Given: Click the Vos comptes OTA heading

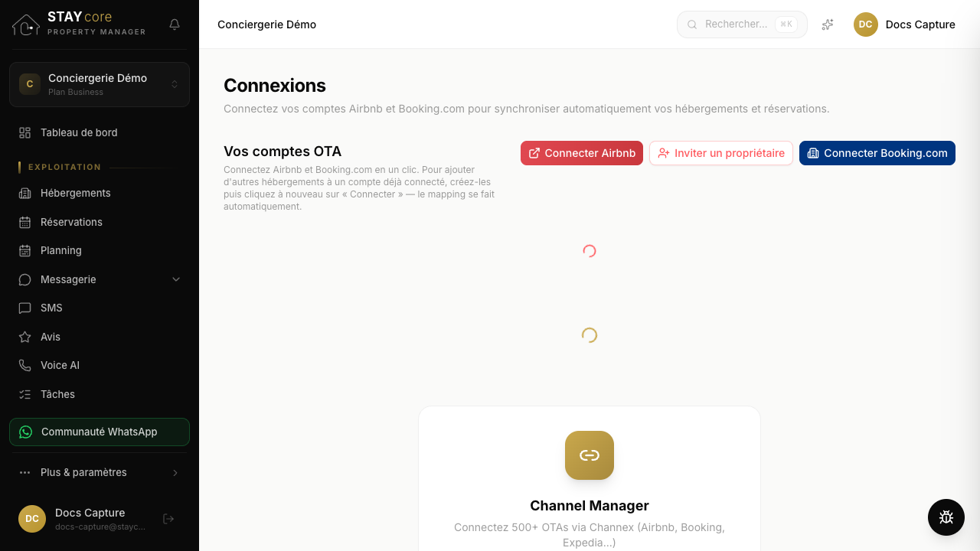Looking at the screenshot, I should click(283, 152).
